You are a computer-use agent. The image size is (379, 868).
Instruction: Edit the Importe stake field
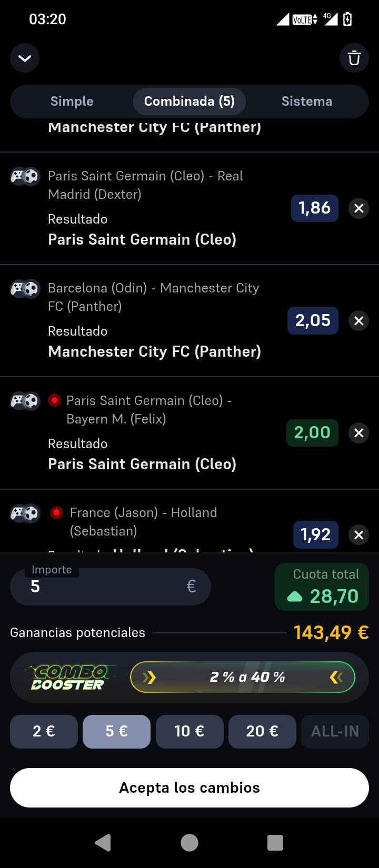tap(111, 587)
